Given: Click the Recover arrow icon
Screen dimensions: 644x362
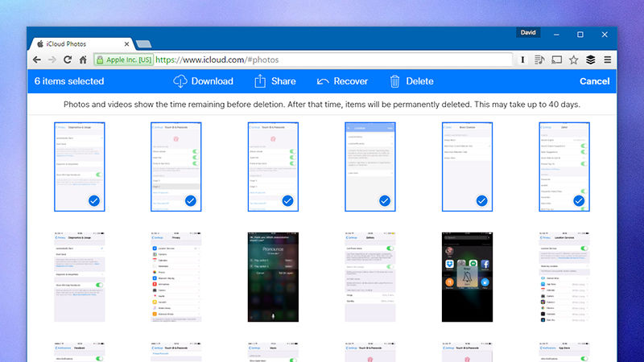Looking at the screenshot, I should [x=323, y=81].
